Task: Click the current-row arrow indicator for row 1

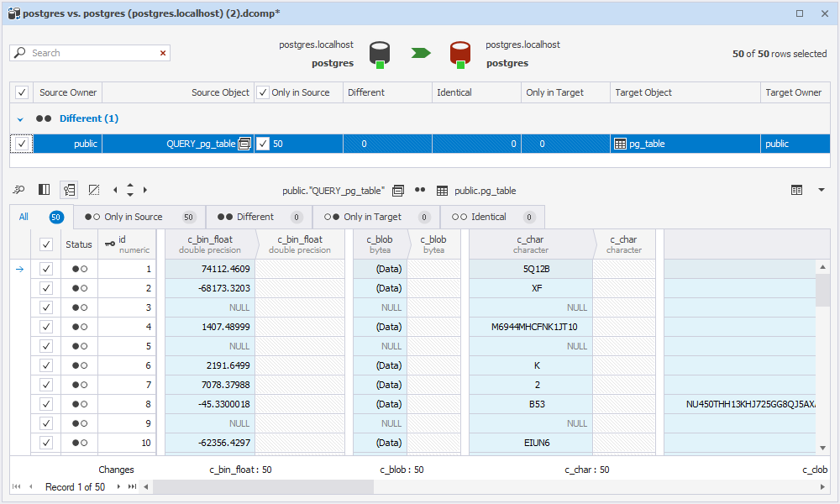Action: (x=20, y=269)
